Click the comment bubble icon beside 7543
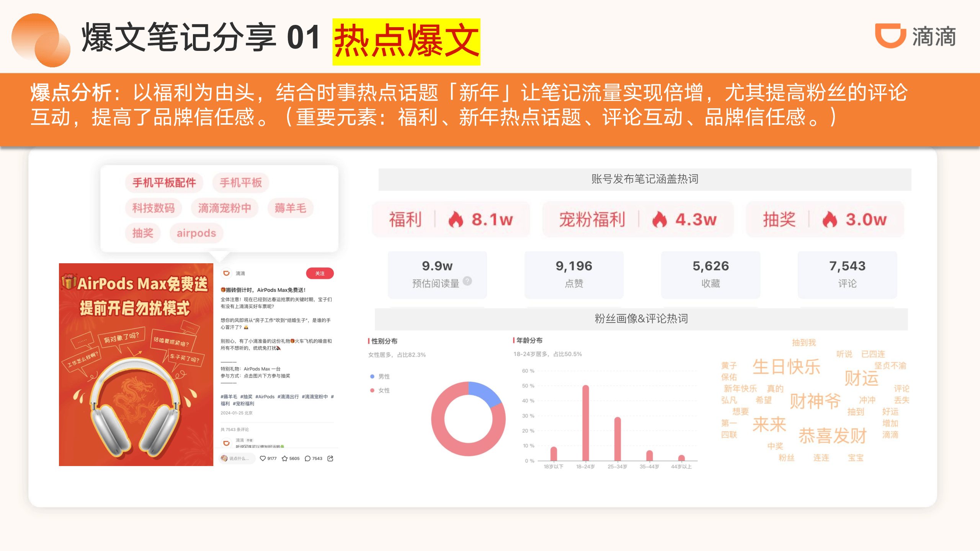Image resolution: width=980 pixels, height=551 pixels. 307,458
